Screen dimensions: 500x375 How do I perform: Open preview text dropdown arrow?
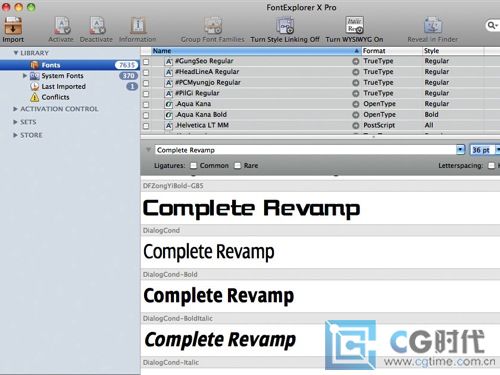click(460, 150)
